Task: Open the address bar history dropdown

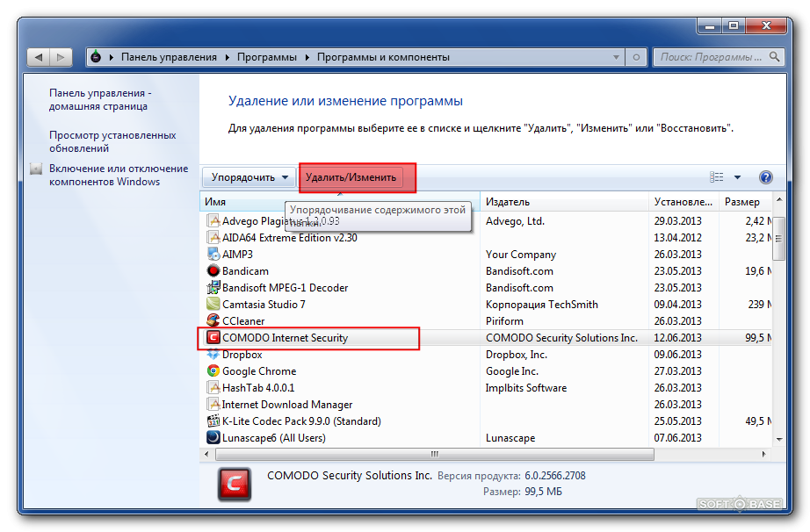Action: [616, 57]
